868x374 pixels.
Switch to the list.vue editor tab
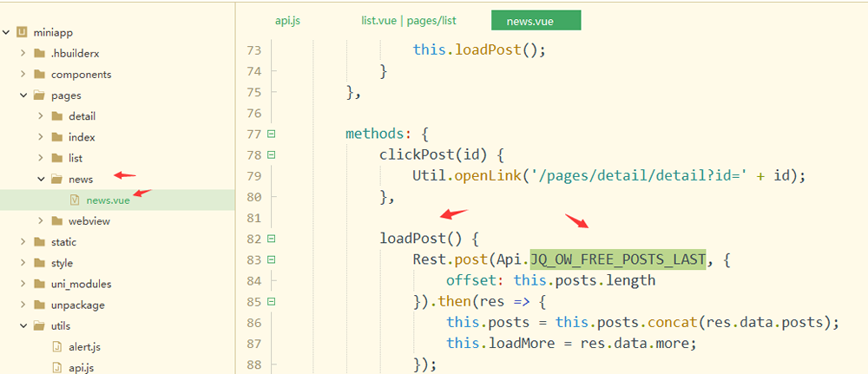point(408,20)
